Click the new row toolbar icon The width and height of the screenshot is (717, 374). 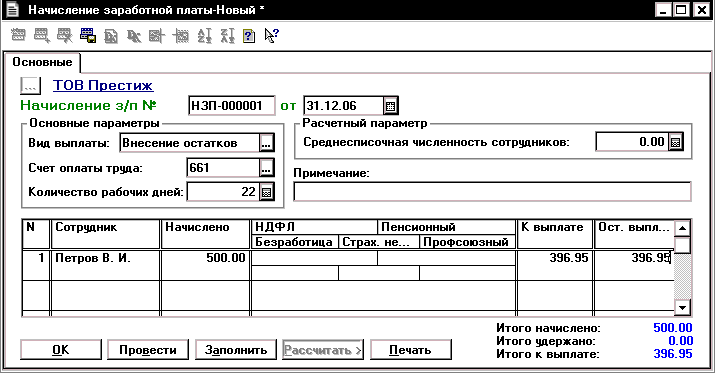point(18,35)
